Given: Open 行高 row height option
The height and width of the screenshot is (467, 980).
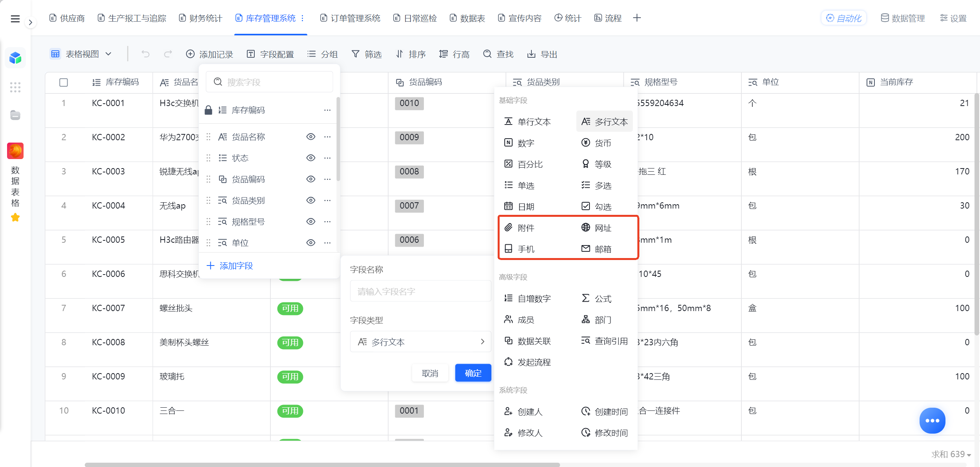Looking at the screenshot, I should 454,54.
